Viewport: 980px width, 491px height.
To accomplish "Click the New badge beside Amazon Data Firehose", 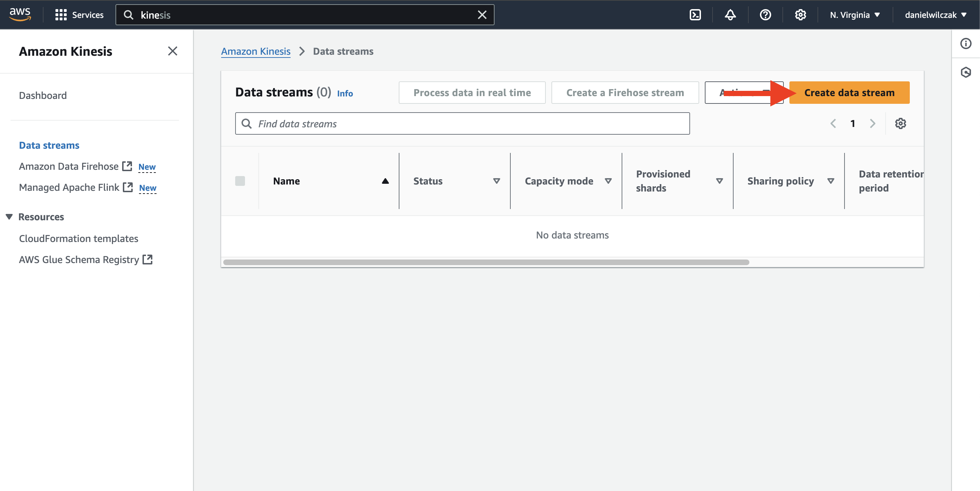I will pos(147,167).
